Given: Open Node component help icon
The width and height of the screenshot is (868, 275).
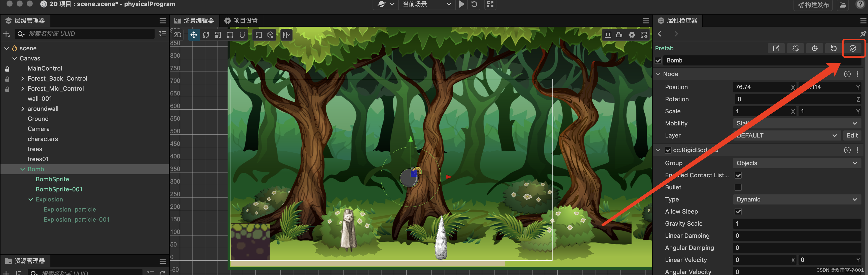Looking at the screenshot, I should tap(847, 74).
